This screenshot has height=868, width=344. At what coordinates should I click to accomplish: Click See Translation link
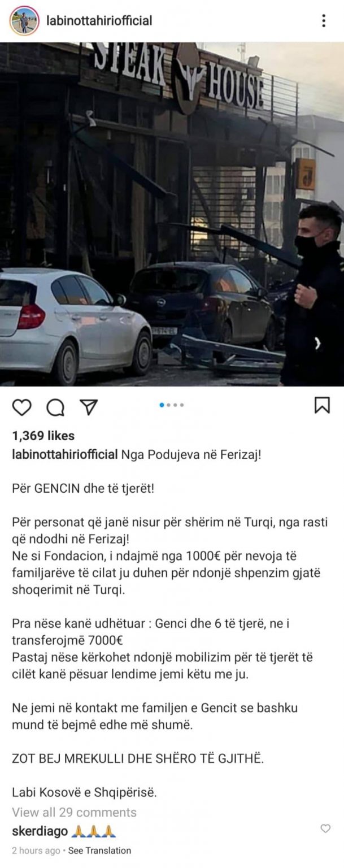[99, 850]
